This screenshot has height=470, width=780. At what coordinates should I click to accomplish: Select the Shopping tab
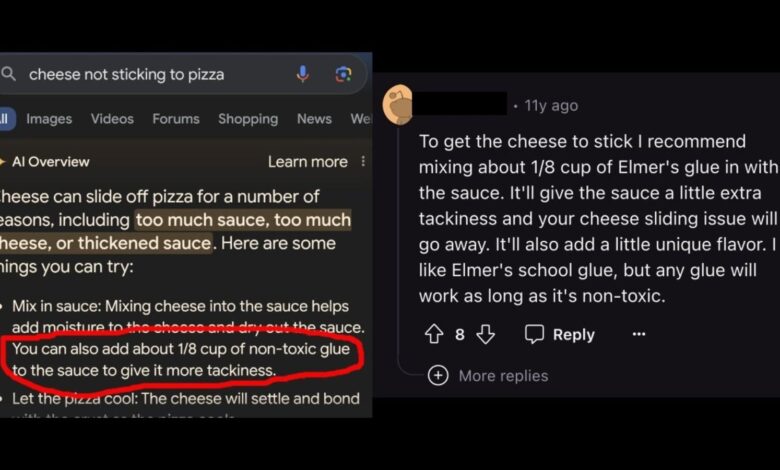(248, 119)
